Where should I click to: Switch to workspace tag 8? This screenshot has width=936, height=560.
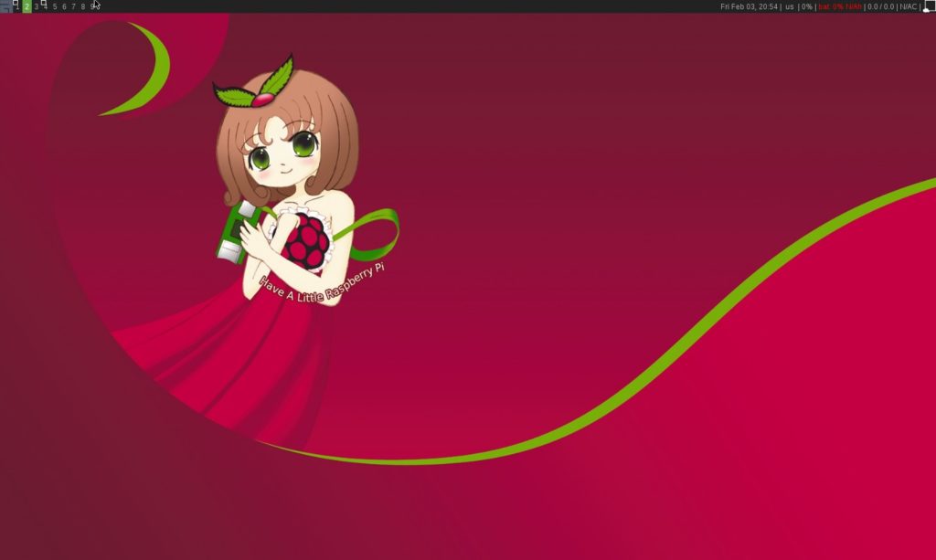point(83,6)
